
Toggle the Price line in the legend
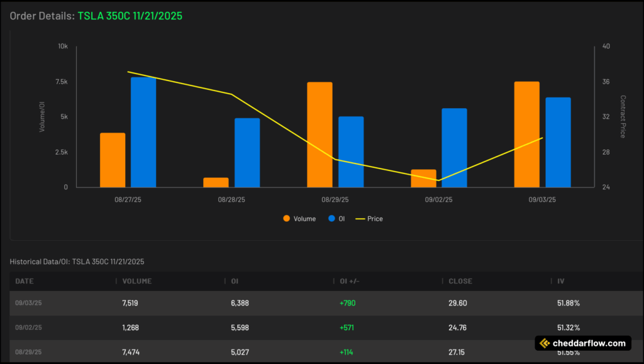click(369, 219)
